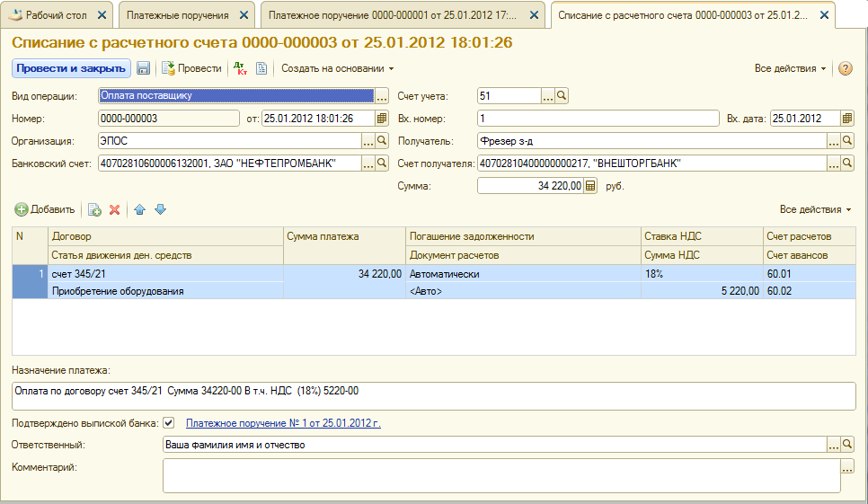Toggle Подтверждено выпиской банка checkbox
The image size is (868, 504).
169,422
